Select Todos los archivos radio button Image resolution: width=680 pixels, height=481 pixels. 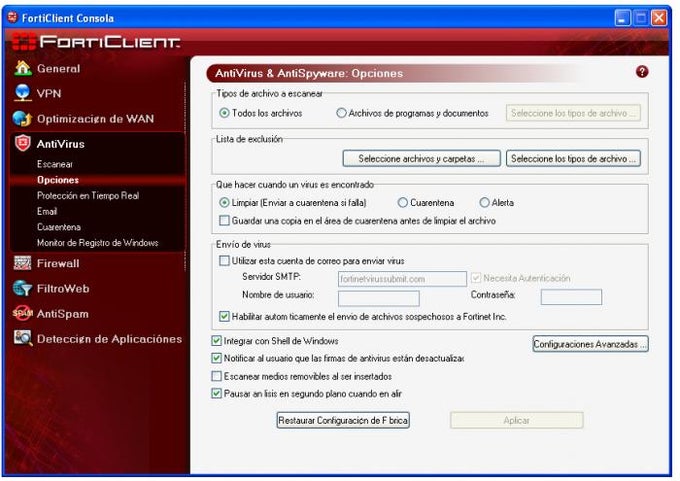[224, 113]
